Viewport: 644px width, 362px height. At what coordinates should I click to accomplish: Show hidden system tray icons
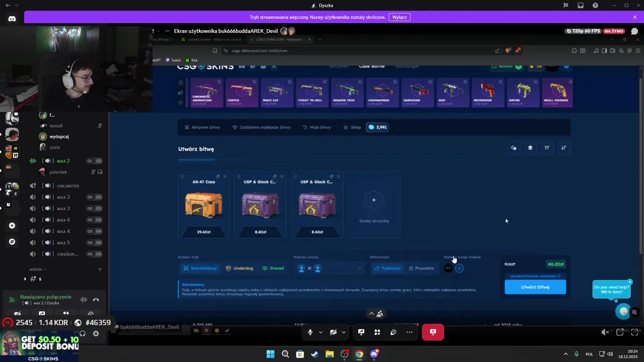(565, 354)
